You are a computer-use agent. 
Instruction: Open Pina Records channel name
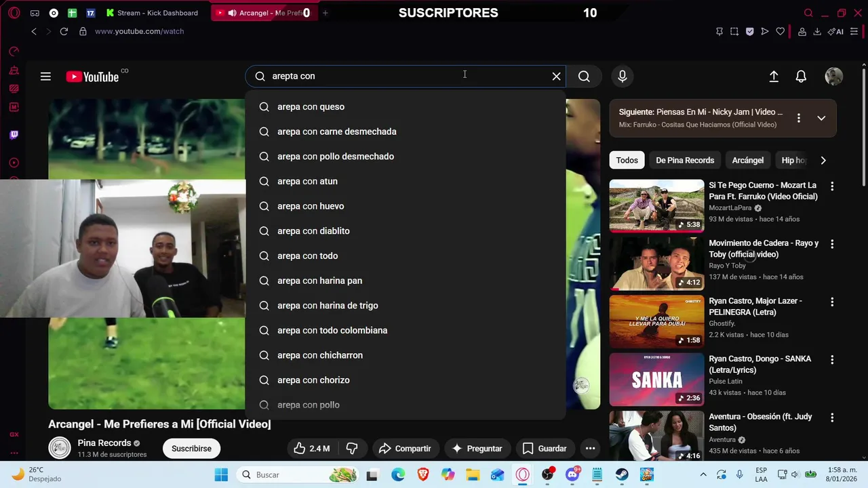104,443
